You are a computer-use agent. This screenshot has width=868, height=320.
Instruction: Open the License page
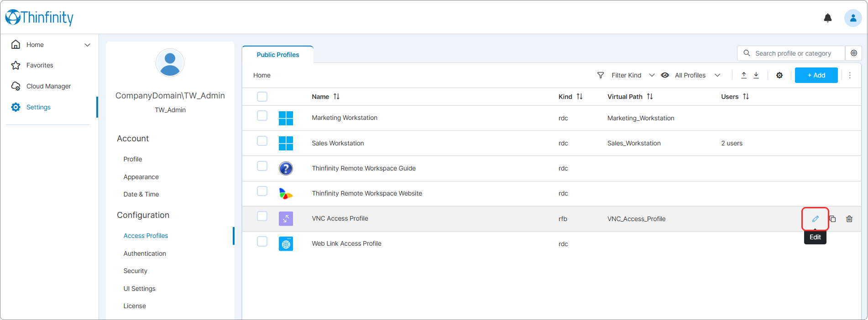(135, 306)
